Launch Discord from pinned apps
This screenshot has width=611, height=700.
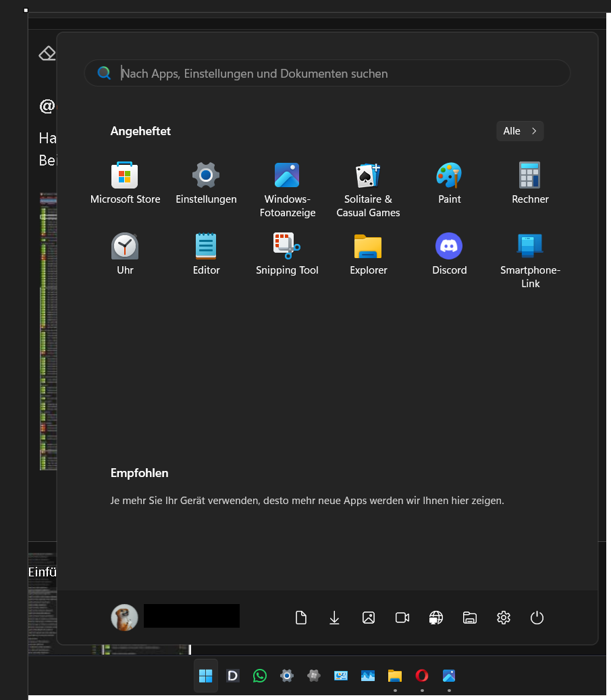click(449, 254)
